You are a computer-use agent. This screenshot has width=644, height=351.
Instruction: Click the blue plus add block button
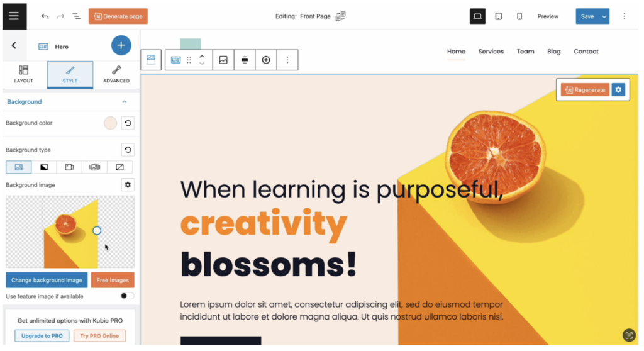pyautogui.click(x=121, y=46)
